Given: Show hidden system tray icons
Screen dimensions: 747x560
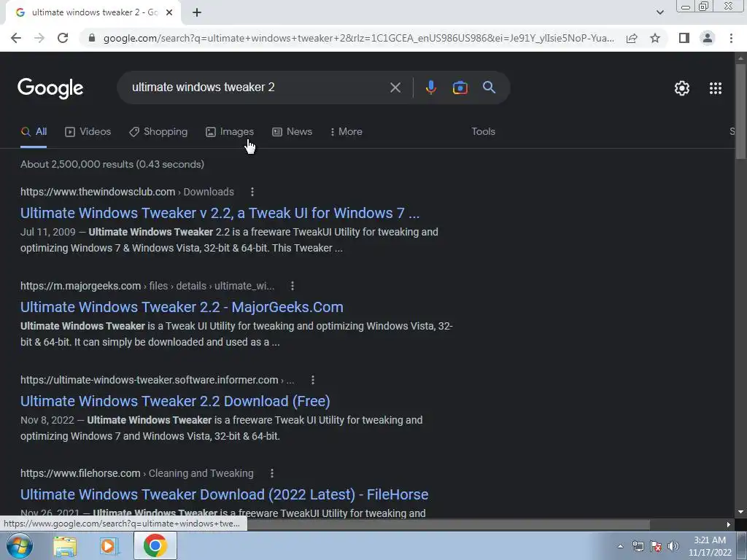Looking at the screenshot, I should click(x=620, y=546).
